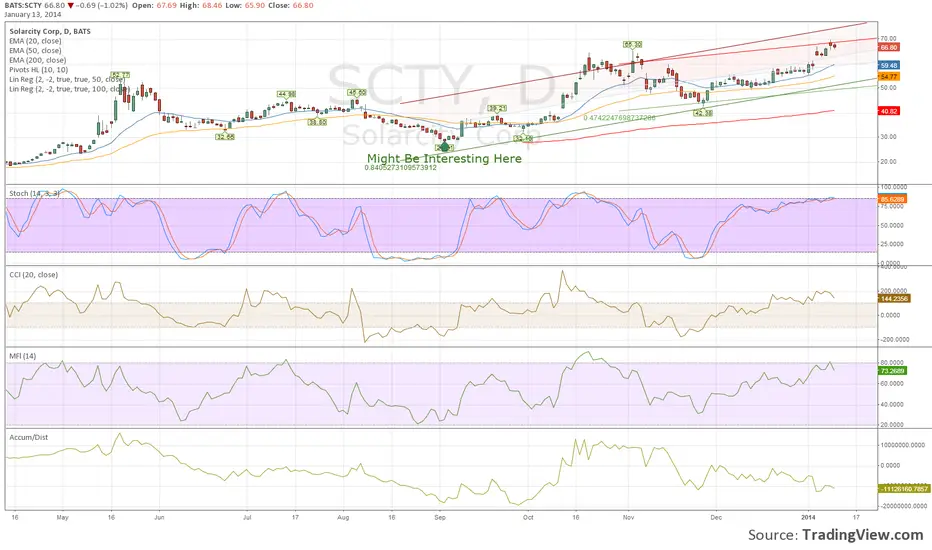
Task: Click the 45.50 pivot high label
Action: pyautogui.click(x=357, y=92)
